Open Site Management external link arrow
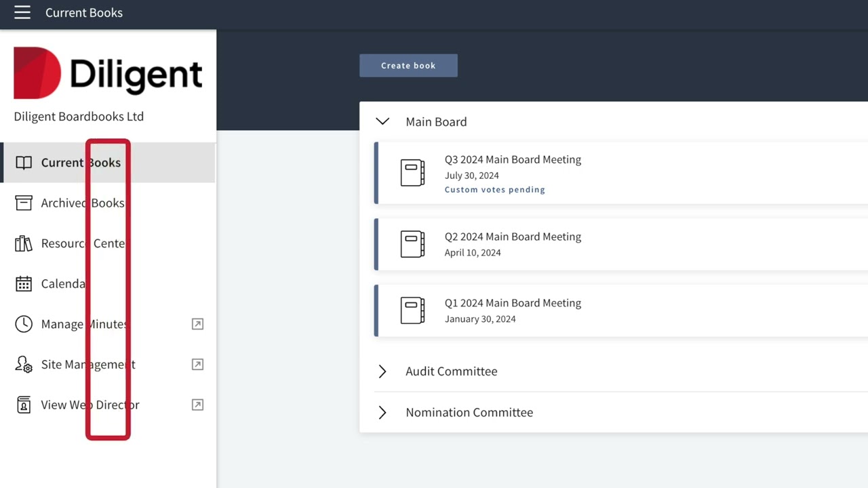 [197, 365]
